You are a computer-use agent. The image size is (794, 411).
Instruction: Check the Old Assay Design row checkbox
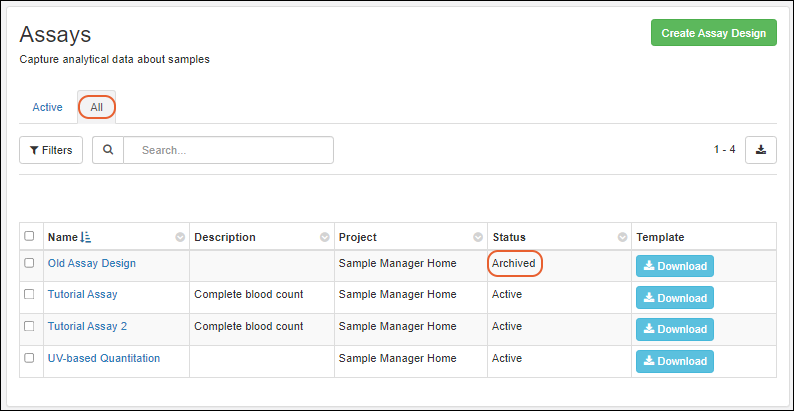pyautogui.click(x=29, y=264)
